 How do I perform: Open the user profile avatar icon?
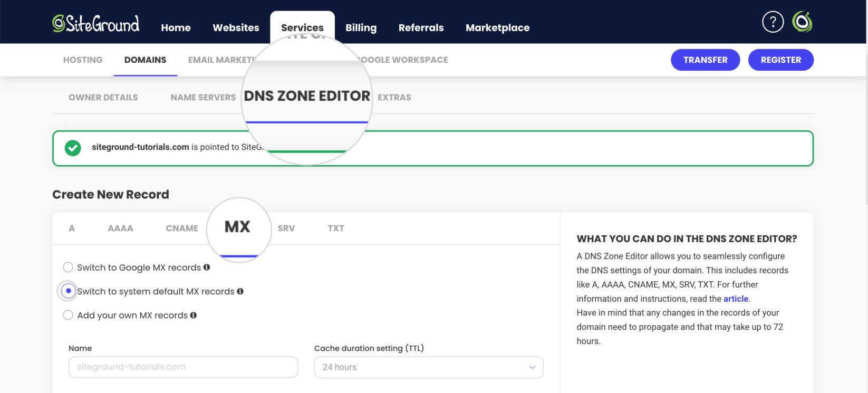coord(802,22)
